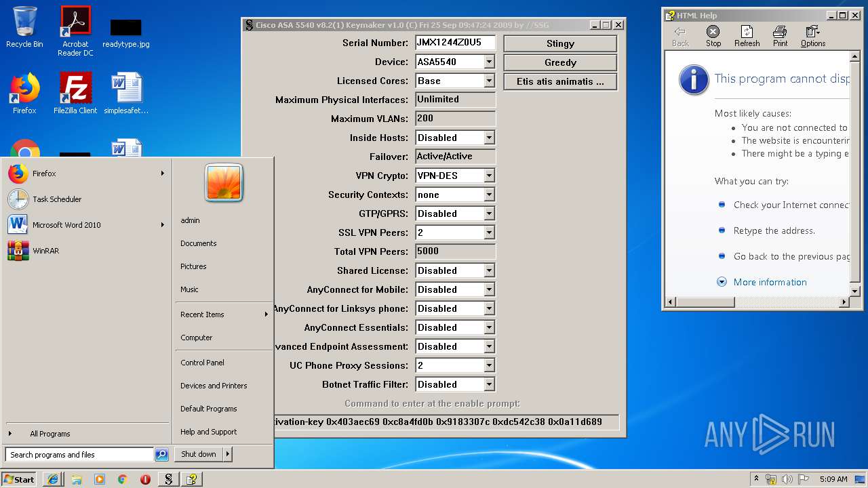The image size is (868, 488).
Task: Expand the AnyConnect for Mobile dropdown
Action: 489,289
